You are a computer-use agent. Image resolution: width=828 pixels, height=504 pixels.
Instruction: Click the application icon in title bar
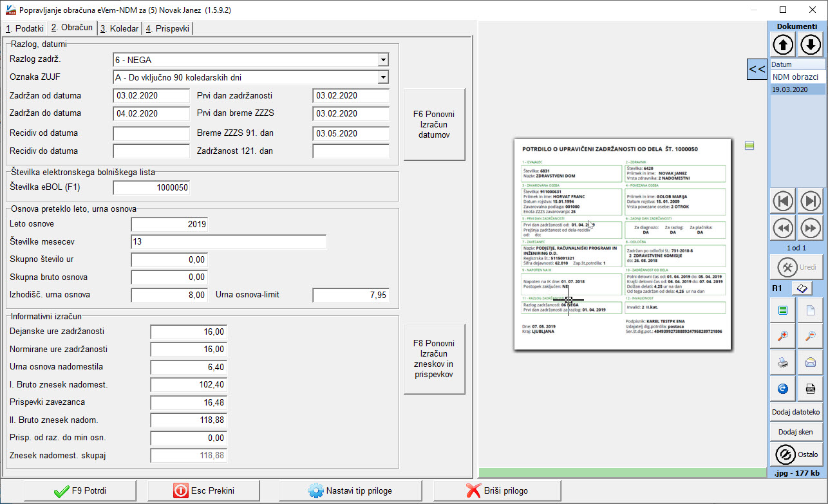(x=11, y=10)
